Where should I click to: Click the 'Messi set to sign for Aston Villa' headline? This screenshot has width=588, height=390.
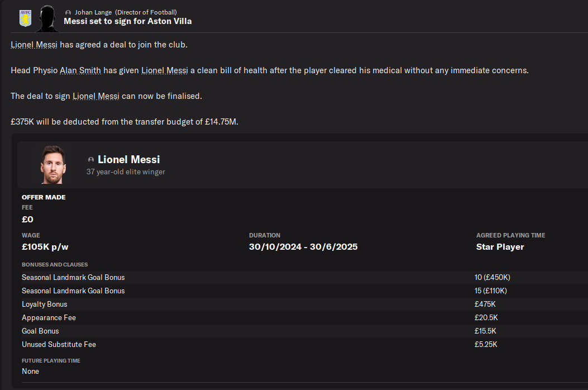click(127, 21)
